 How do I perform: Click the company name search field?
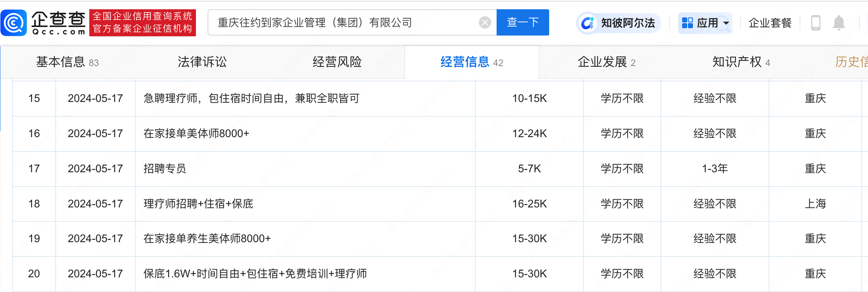(x=344, y=23)
